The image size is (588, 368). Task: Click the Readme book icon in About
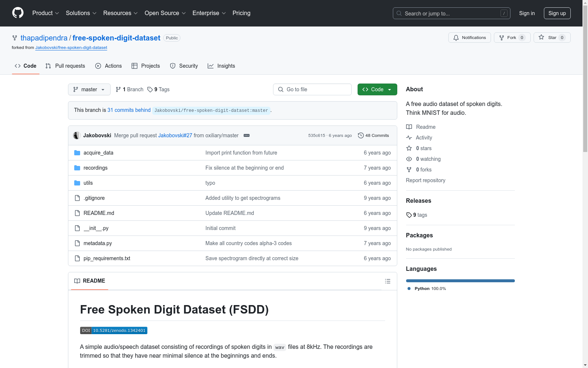pyautogui.click(x=409, y=127)
